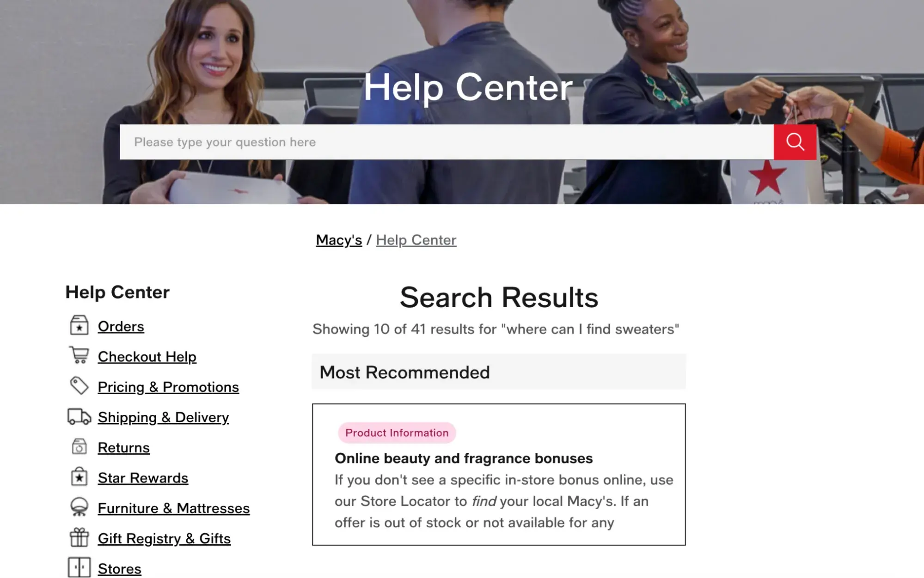Viewport: 924px width, 578px height.
Task: Click the Macy's breadcrumb link
Action: [x=338, y=240]
